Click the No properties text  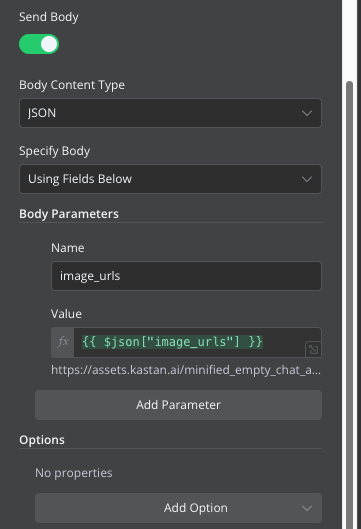click(x=74, y=473)
